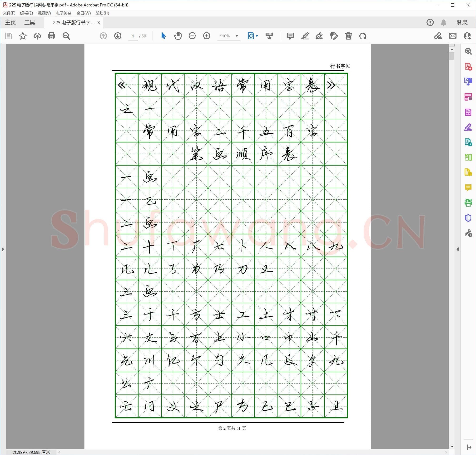This screenshot has height=455, width=476.
Task: Switch to the 工具 tab
Action: pos(30,22)
